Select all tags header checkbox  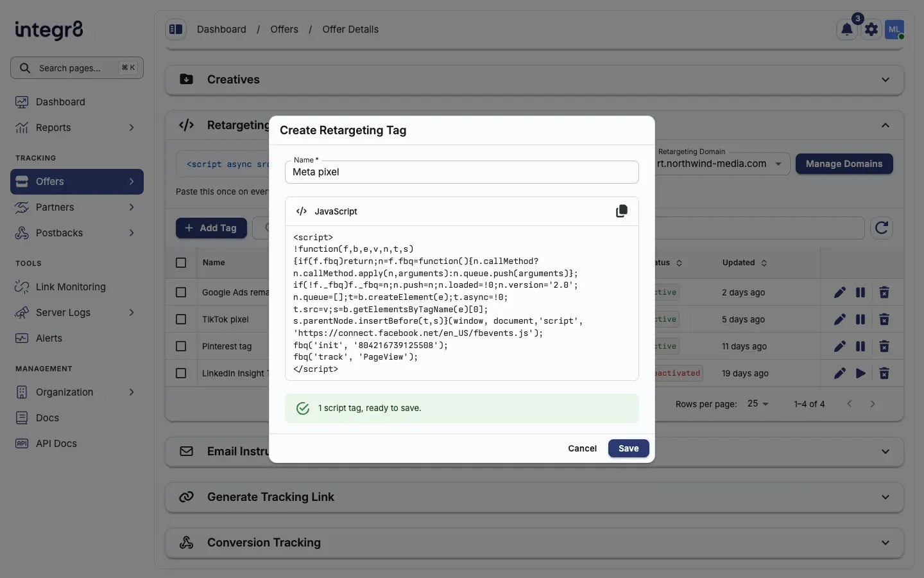click(181, 263)
